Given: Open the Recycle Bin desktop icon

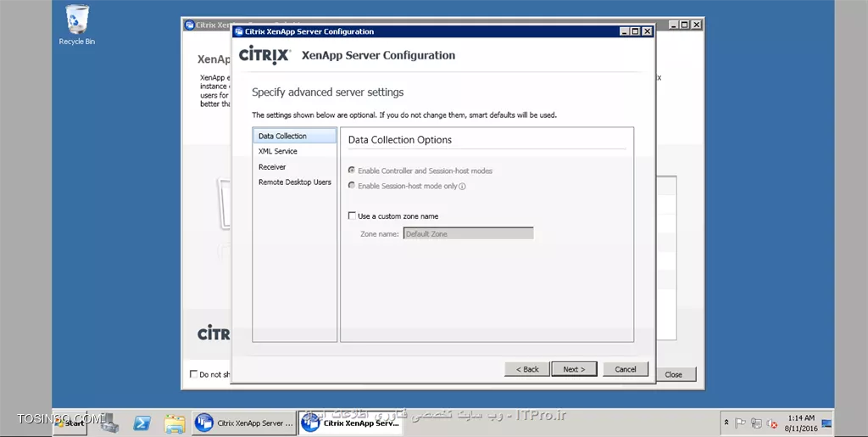Looking at the screenshot, I should (77, 25).
